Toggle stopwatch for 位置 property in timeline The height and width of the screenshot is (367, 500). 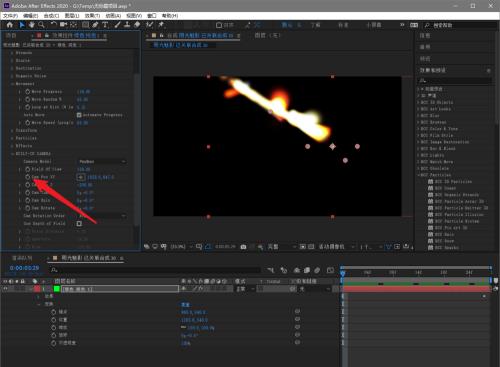click(53, 319)
